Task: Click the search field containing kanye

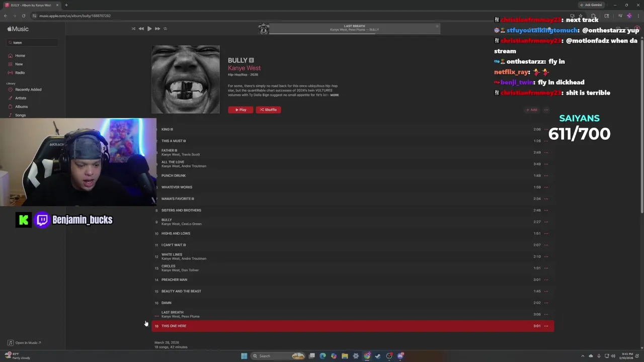Action: click(33, 43)
